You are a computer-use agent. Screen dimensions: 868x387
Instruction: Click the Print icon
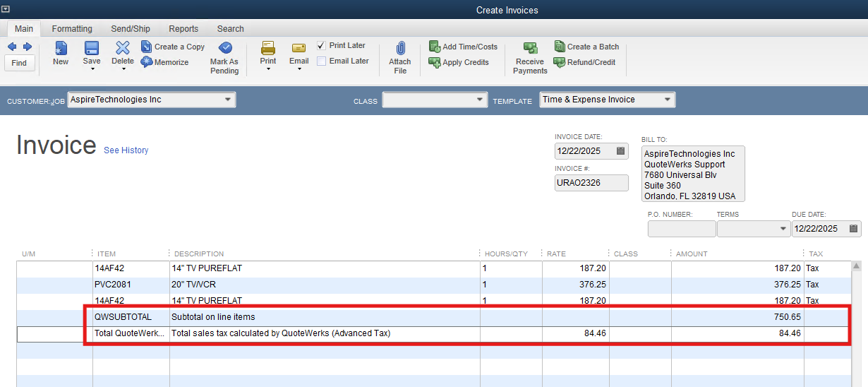click(x=268, y=48)
